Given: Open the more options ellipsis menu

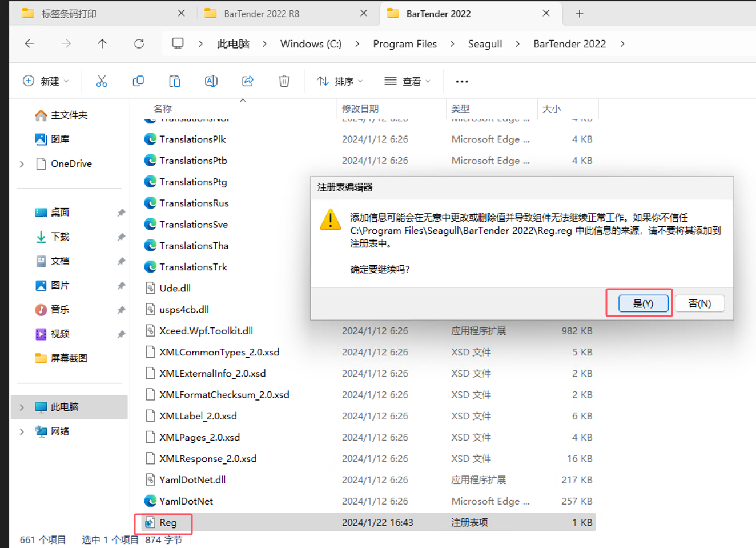Looking at the screenshot, I should [x=462, y=82].
